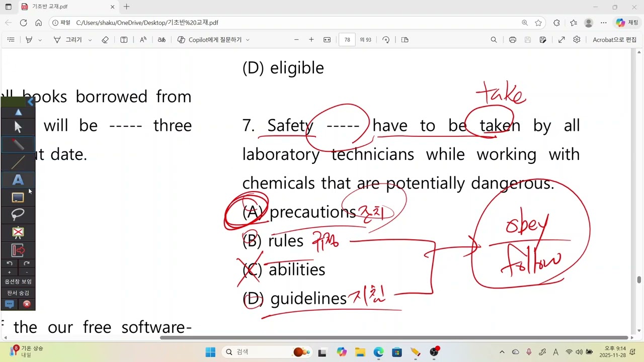644x362 pixels.
Task: Open the tab actions menu icon
Action: pos(9,7)
